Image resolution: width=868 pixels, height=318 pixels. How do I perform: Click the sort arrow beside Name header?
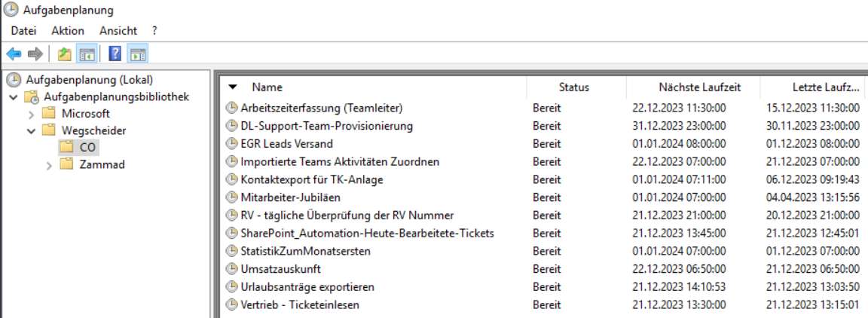[x=233, y=87]
